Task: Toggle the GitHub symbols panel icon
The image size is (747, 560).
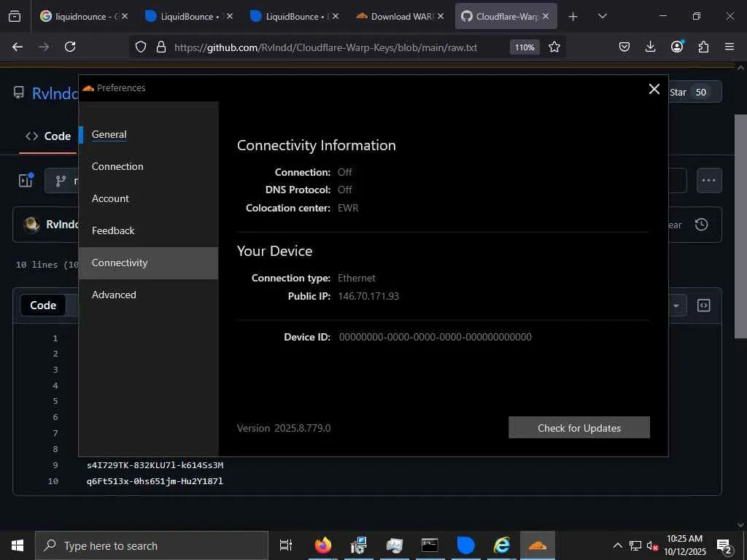Action: coord(704,306)
